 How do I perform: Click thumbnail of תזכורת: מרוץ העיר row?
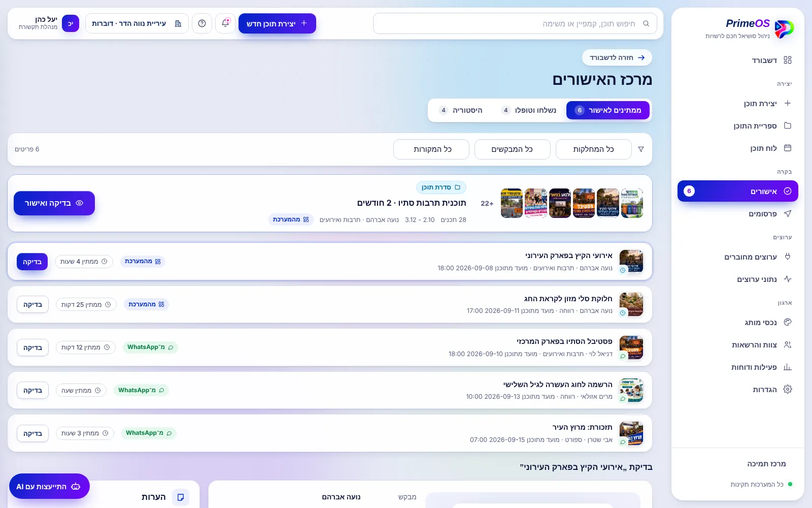631,433
